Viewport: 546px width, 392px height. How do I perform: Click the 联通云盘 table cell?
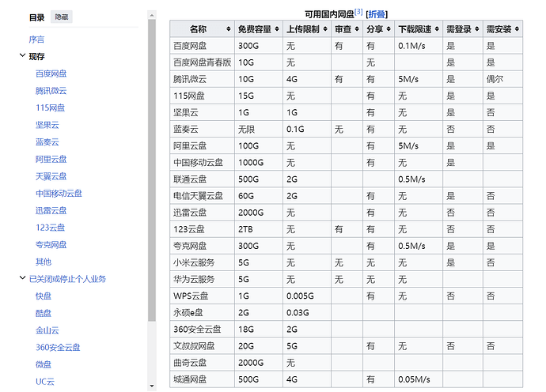click(202, 179)
